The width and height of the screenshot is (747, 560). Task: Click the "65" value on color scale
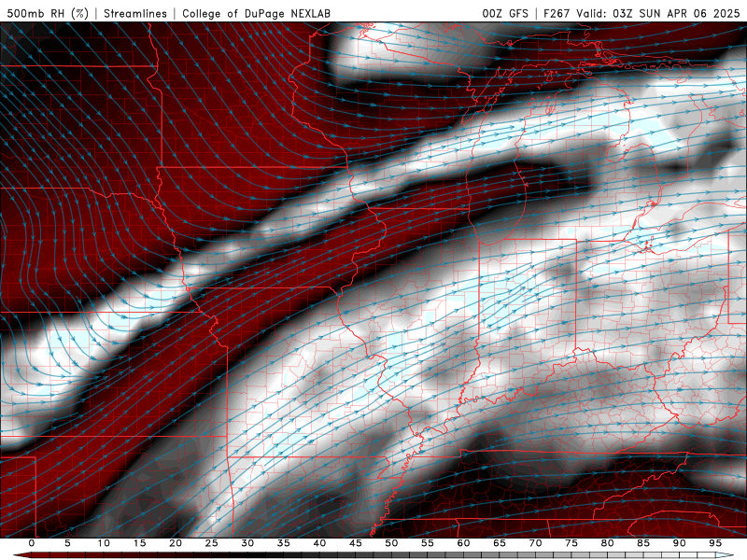click(500, 543)
